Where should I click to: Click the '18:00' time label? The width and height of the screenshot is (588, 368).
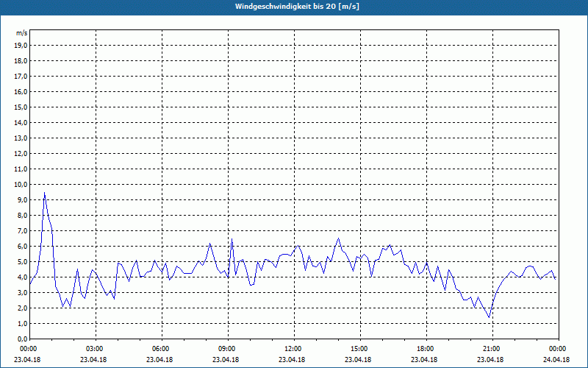tap(426, 349)
